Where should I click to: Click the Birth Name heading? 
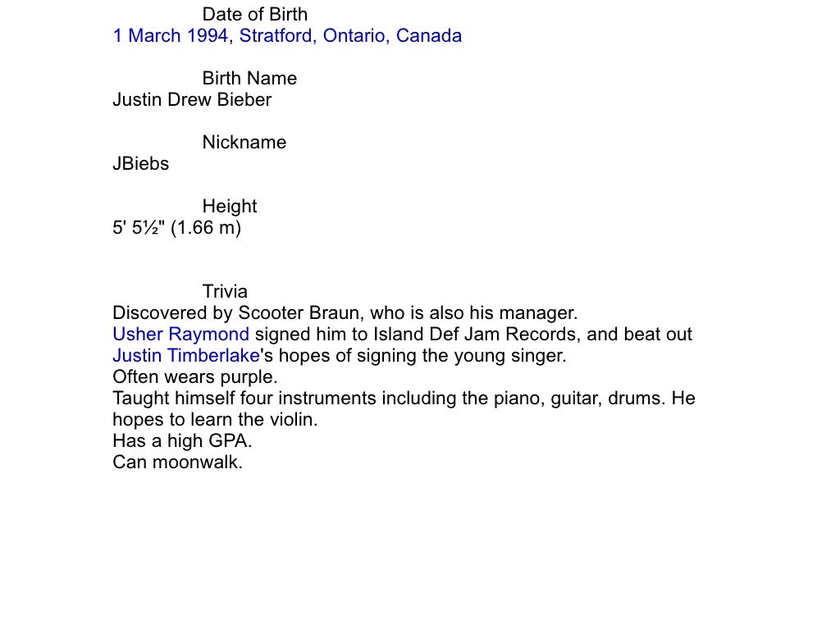tap(249, 78)
